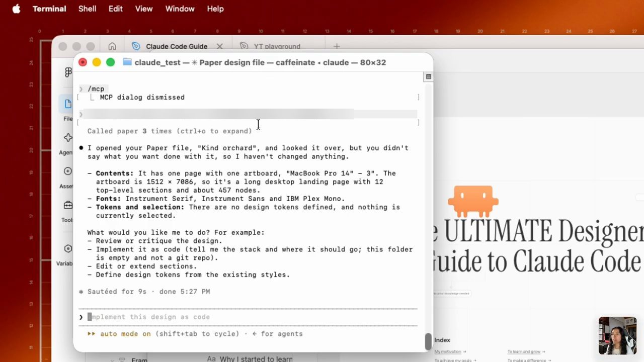The width and height of the screenshot is (644, 362).
Task: Click the "Fonts:" bold label
Action: tap(109, 199)
